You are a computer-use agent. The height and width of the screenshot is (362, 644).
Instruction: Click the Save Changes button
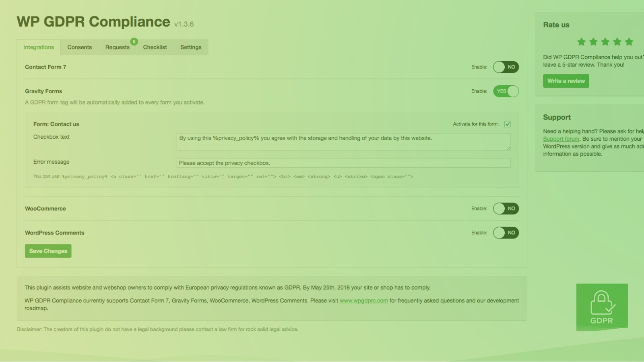pos(48,251)
